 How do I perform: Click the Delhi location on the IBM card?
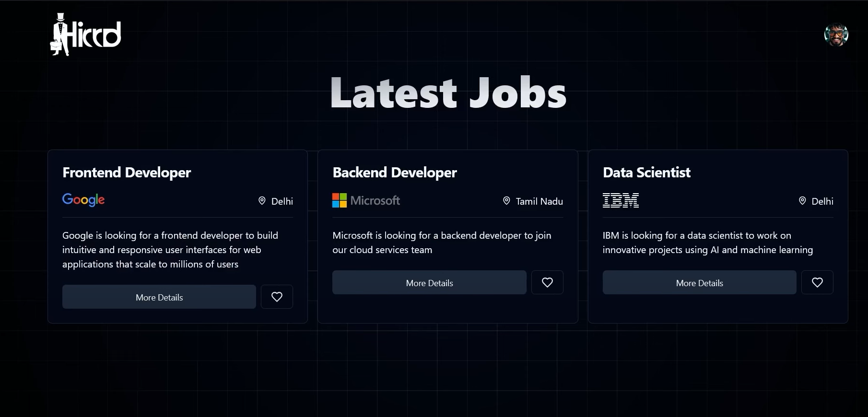point(822,201)
